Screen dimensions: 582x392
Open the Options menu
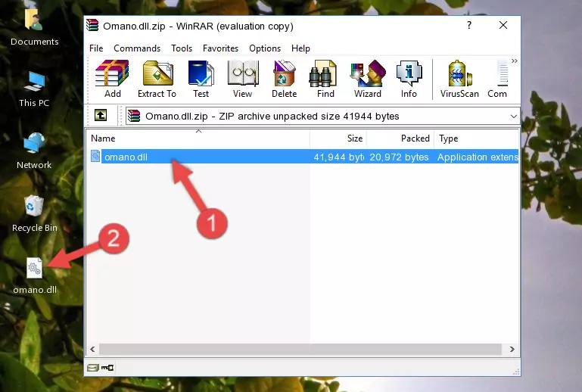tap(265, 48)
